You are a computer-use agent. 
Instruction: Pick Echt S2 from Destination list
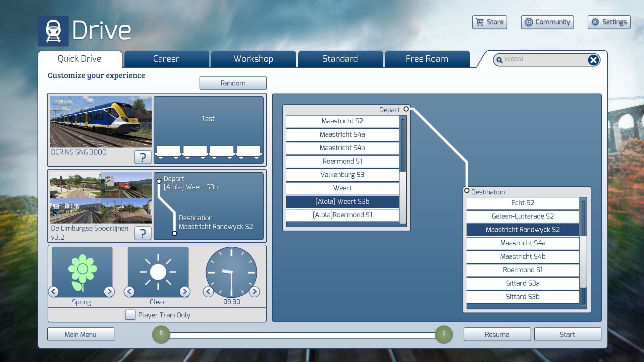click(x=523, y=203)
